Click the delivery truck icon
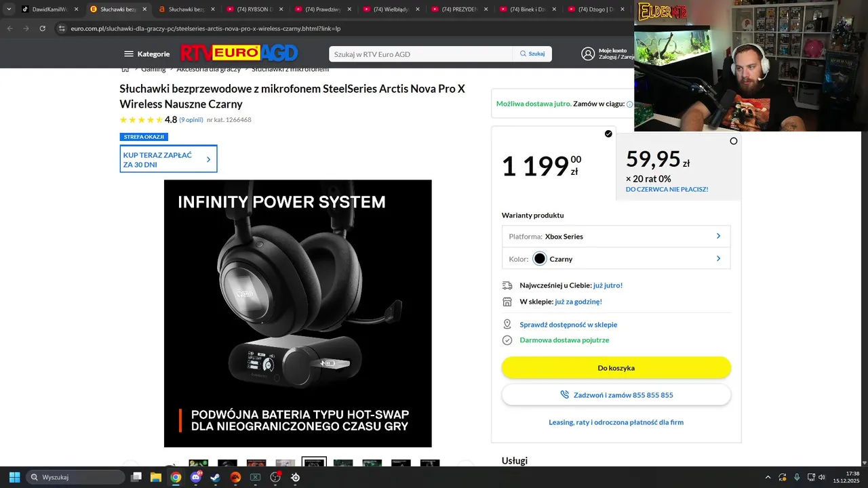Image resolution: width=868 pixels, height=488 pixels. coord(507,285)
